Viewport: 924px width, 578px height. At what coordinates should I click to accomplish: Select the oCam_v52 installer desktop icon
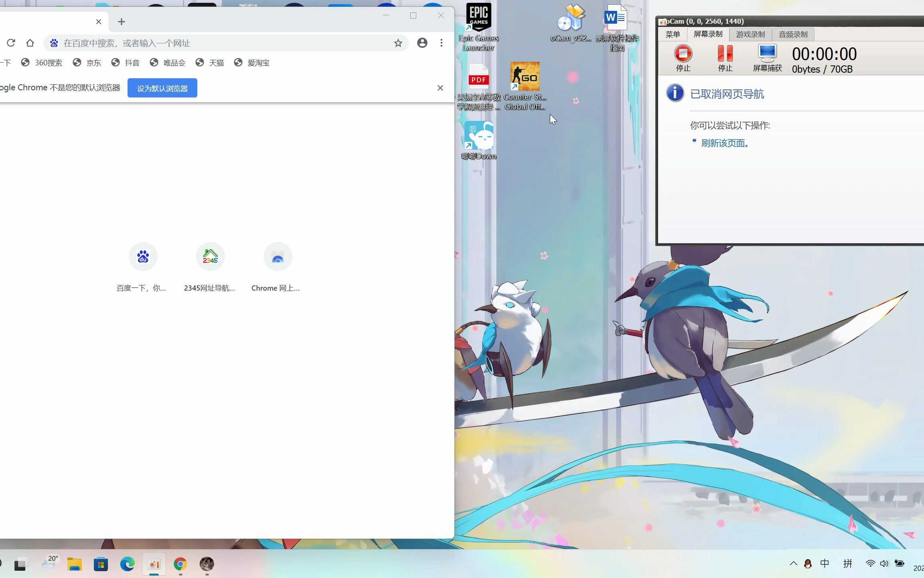(x=571, y=23)
